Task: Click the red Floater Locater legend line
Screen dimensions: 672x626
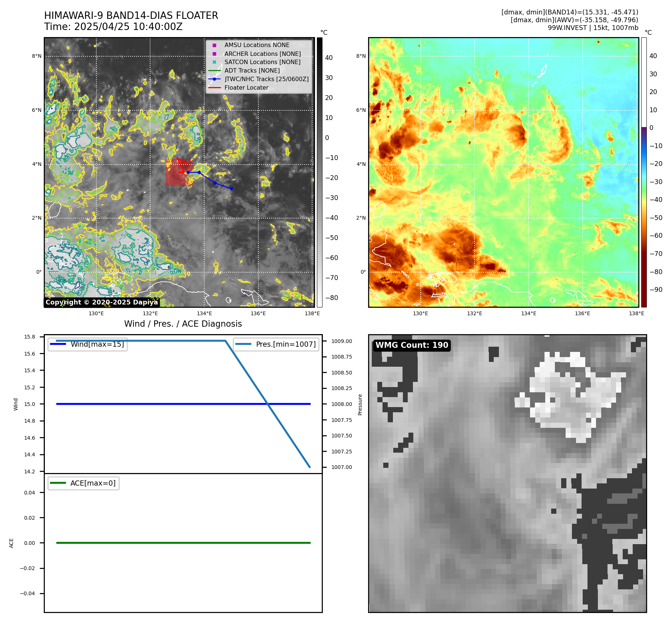Action: coord(214,88)
